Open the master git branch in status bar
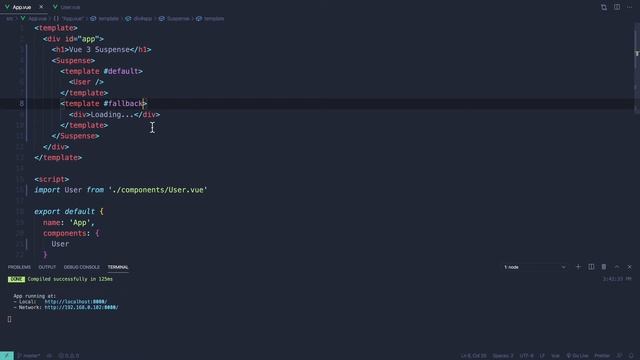The image size is (640, 360). pos(29,356)
